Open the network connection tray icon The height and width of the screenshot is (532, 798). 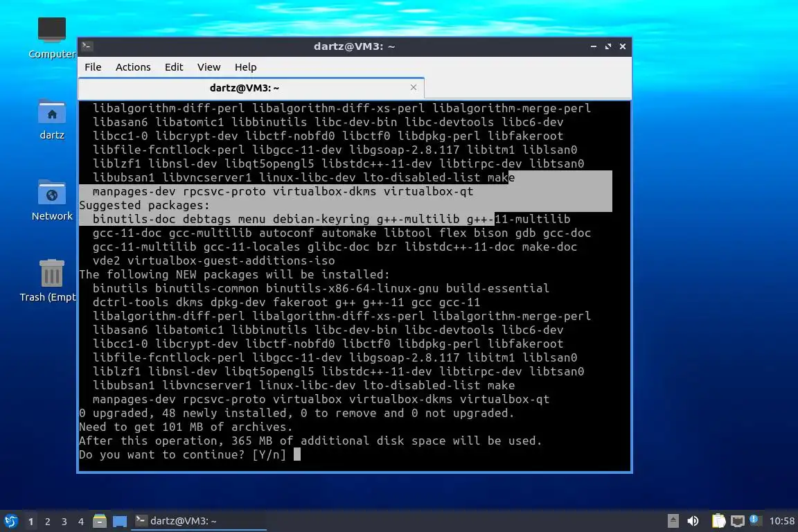737,521
